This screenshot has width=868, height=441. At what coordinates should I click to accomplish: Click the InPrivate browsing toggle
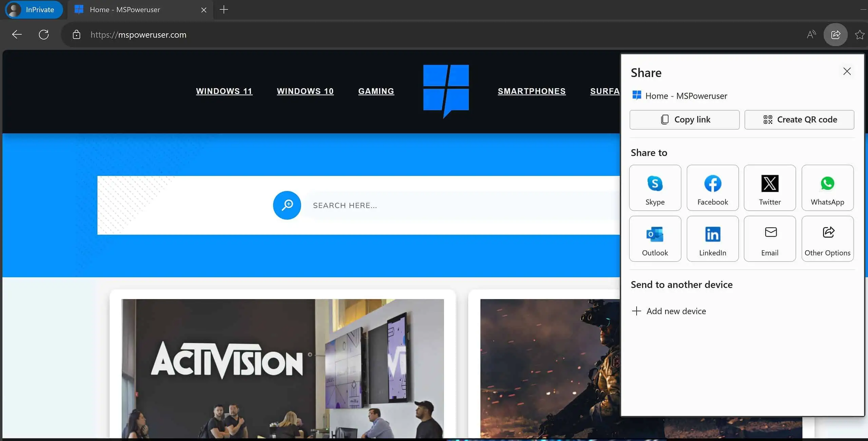point(32,9)
